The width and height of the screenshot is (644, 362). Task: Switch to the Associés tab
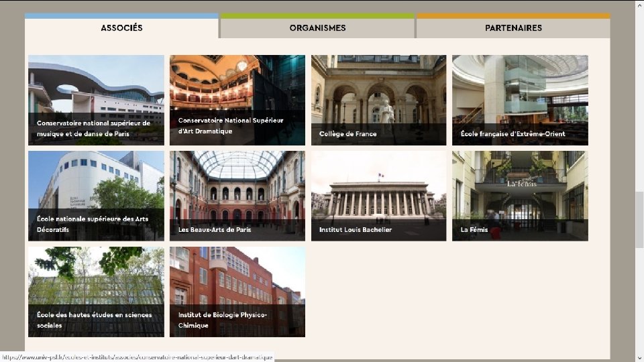pos(121,26)
